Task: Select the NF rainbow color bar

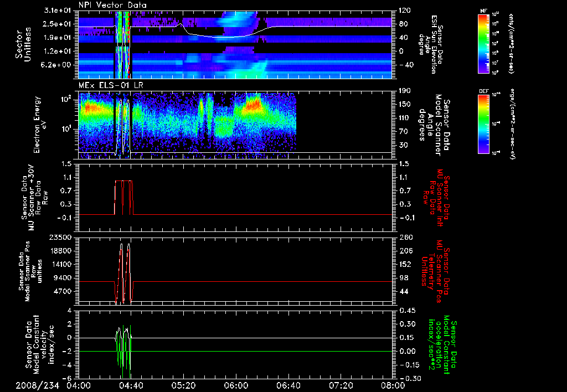Action: 484,43
